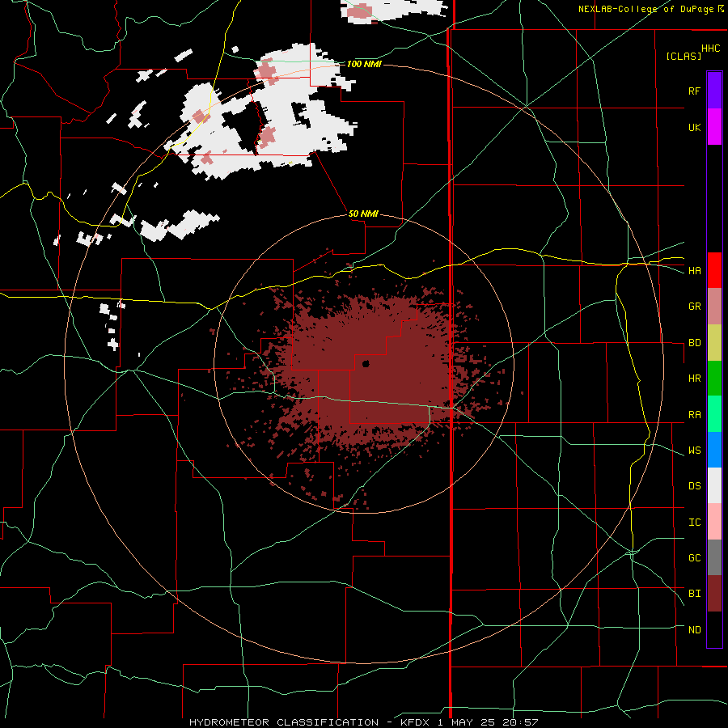This screenshot has height=728, width=728.
Task: Click the UK legend label
Action: (x=694, y=127)
